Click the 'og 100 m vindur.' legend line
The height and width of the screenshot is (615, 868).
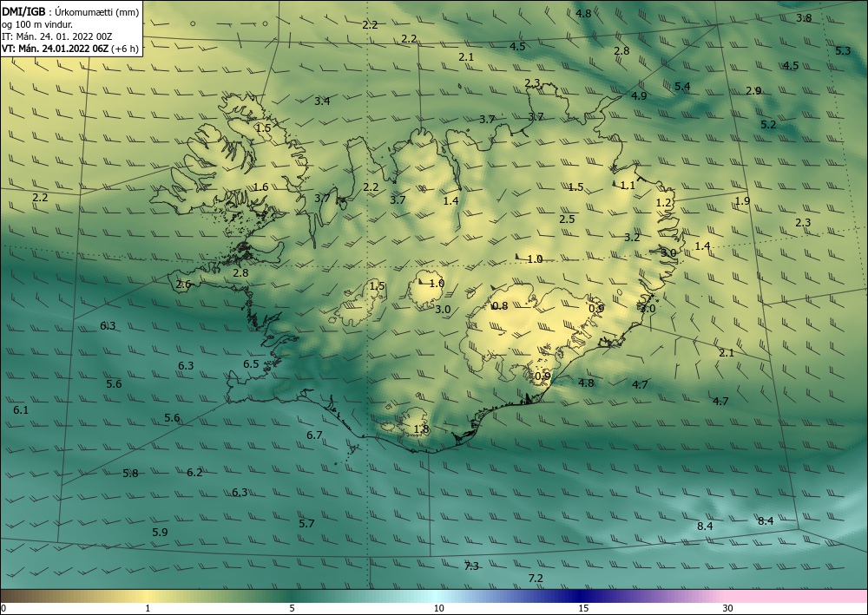pyautogui.click(x=37, y=23)
